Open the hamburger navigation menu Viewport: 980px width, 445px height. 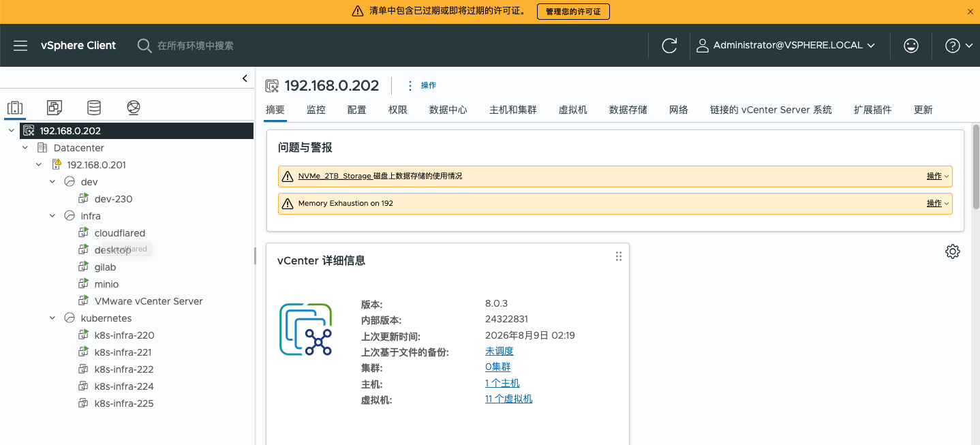[20, 46]
